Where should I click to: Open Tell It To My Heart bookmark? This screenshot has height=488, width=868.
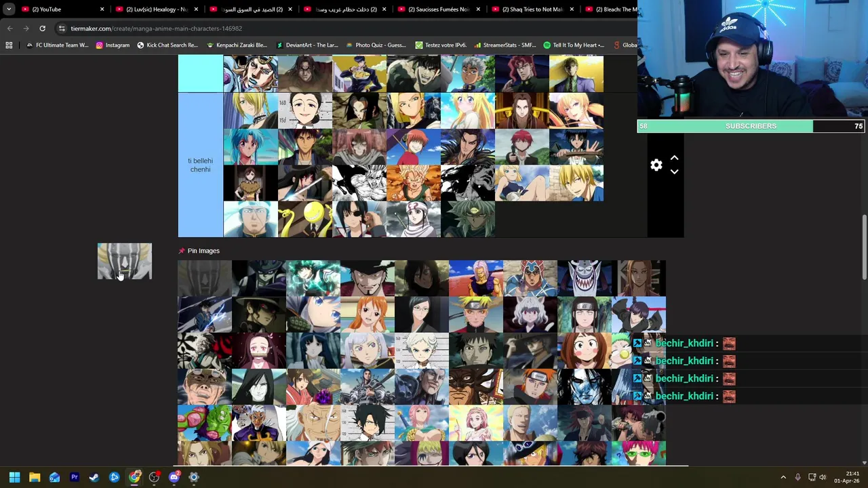(574, 45)
